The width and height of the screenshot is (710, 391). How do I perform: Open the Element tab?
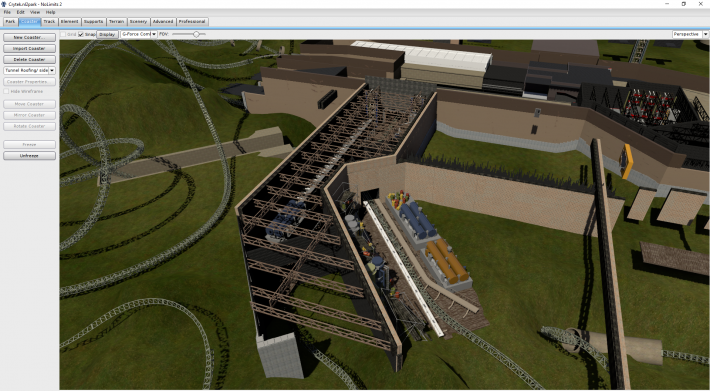[69, 21]
